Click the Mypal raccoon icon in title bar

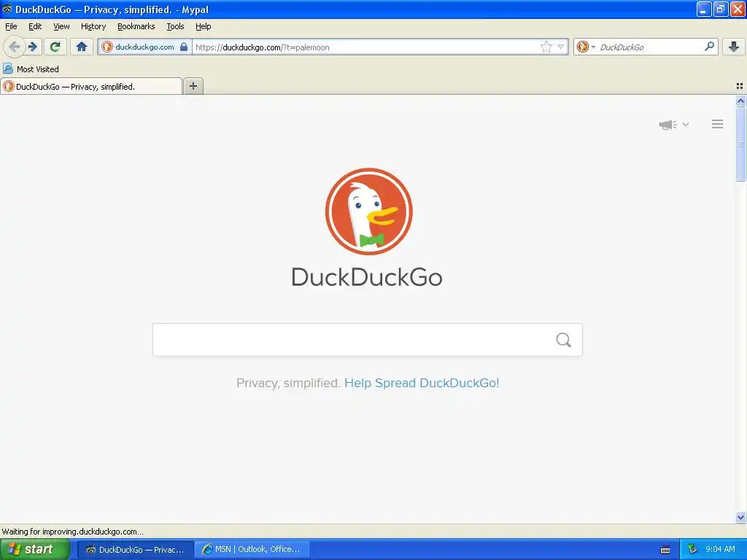point(7,9)
